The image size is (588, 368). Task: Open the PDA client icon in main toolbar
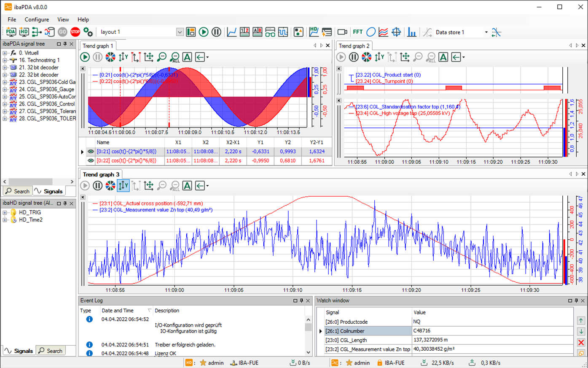(x=11, y=32)
